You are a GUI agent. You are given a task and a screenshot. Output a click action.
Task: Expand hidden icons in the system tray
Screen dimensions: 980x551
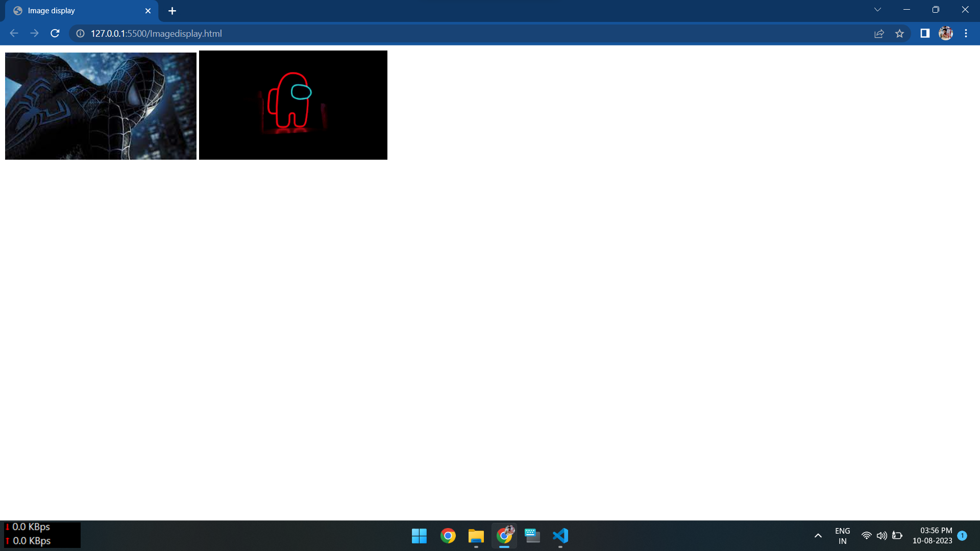click(x=817, y=536)
